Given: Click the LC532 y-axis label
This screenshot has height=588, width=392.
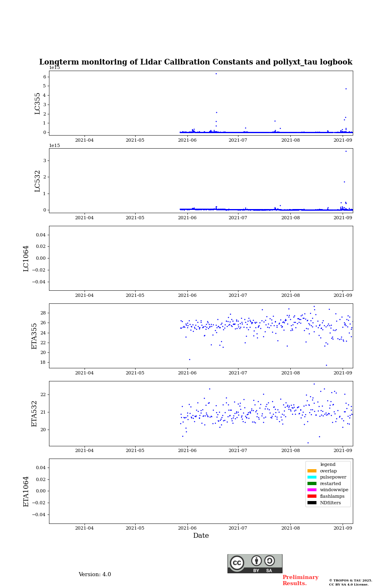Looking at the screenshot, I should (x=38, y=181).
